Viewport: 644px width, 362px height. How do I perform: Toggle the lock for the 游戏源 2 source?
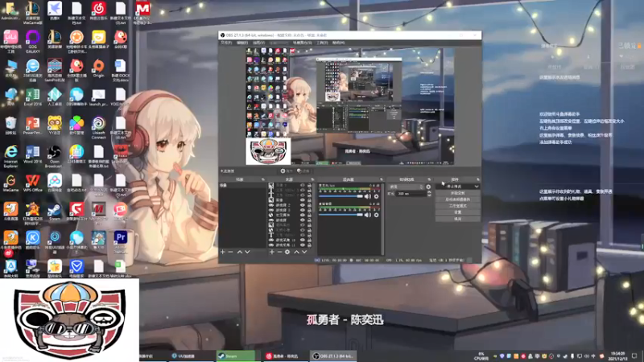click(x=310, y=205)
